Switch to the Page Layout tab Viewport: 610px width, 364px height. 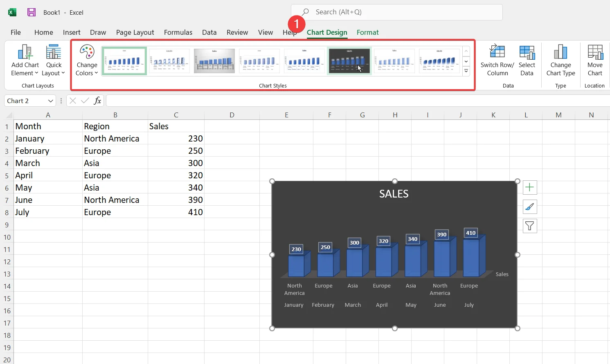coord(135,32)
